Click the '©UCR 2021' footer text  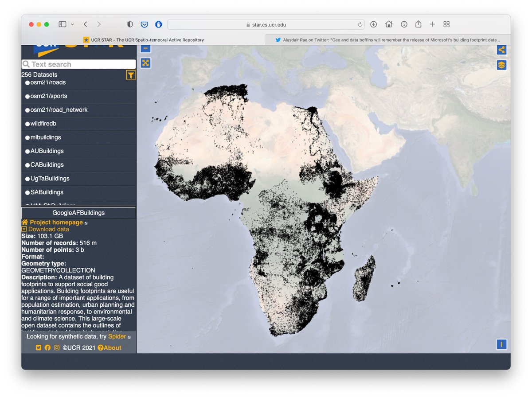coord(79,348)
